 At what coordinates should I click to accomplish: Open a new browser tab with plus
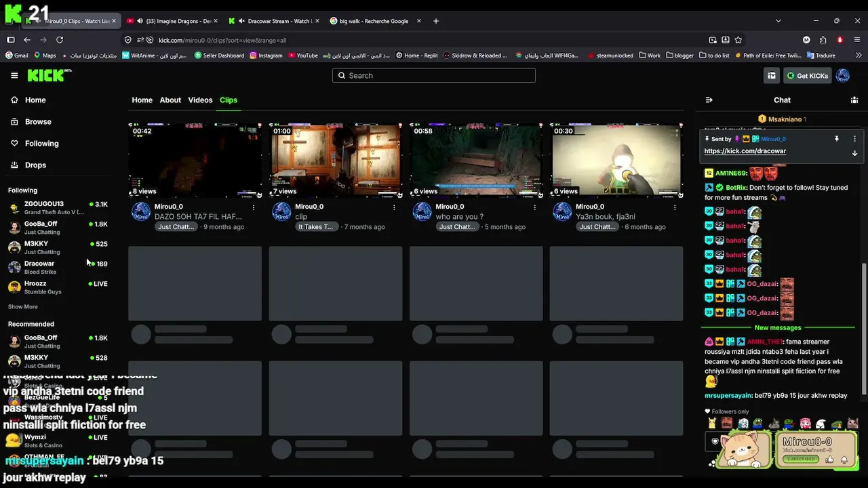pos(436,21)
